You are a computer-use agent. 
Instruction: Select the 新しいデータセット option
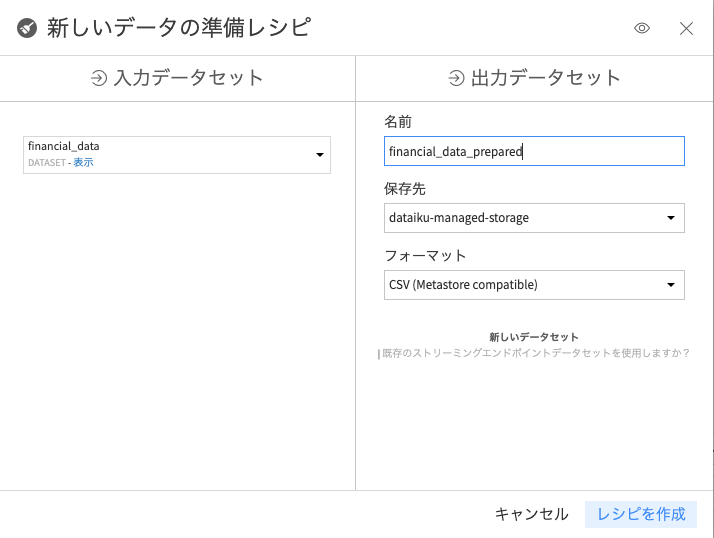tap(534, 337)
